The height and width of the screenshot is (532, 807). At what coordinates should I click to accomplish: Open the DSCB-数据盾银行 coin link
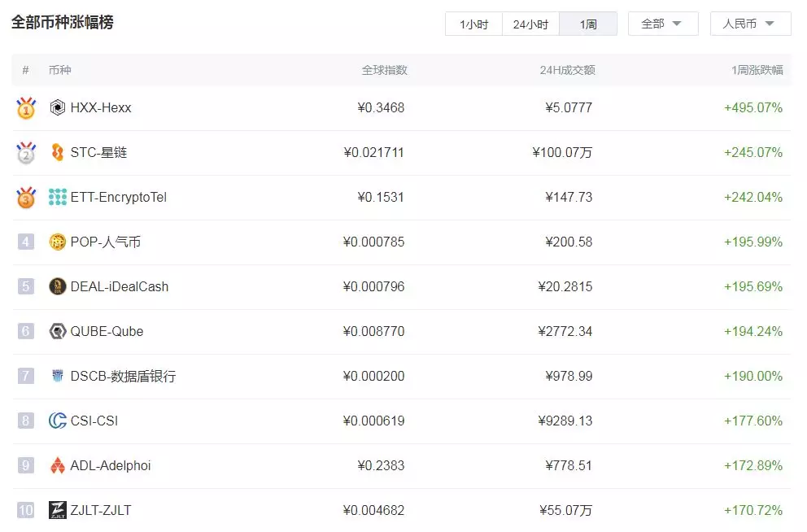(x=123, y=376)
